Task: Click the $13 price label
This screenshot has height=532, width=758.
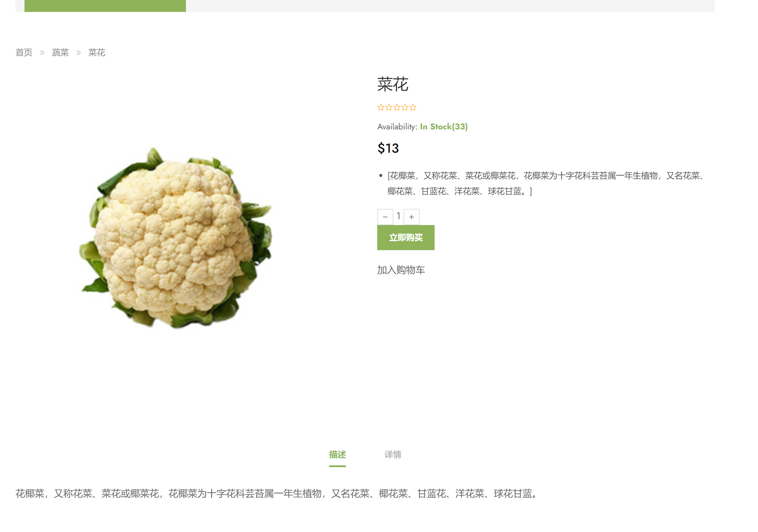Action: 388,148
